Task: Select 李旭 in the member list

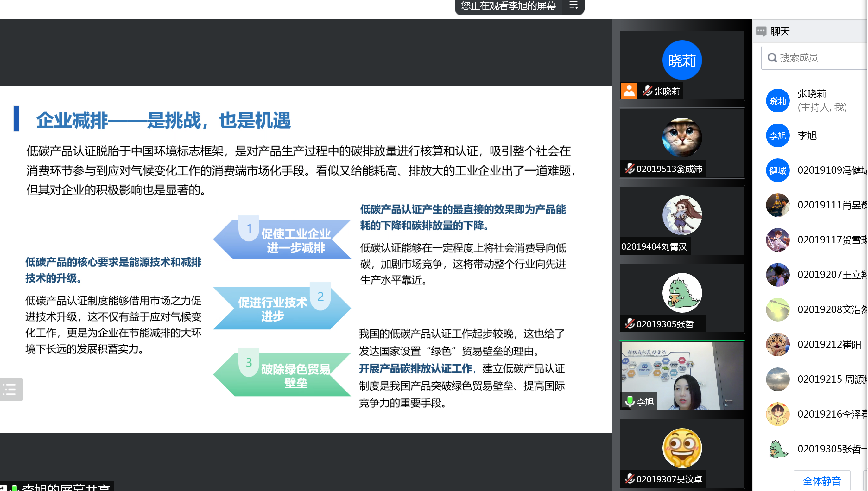Action: point(807,136)
